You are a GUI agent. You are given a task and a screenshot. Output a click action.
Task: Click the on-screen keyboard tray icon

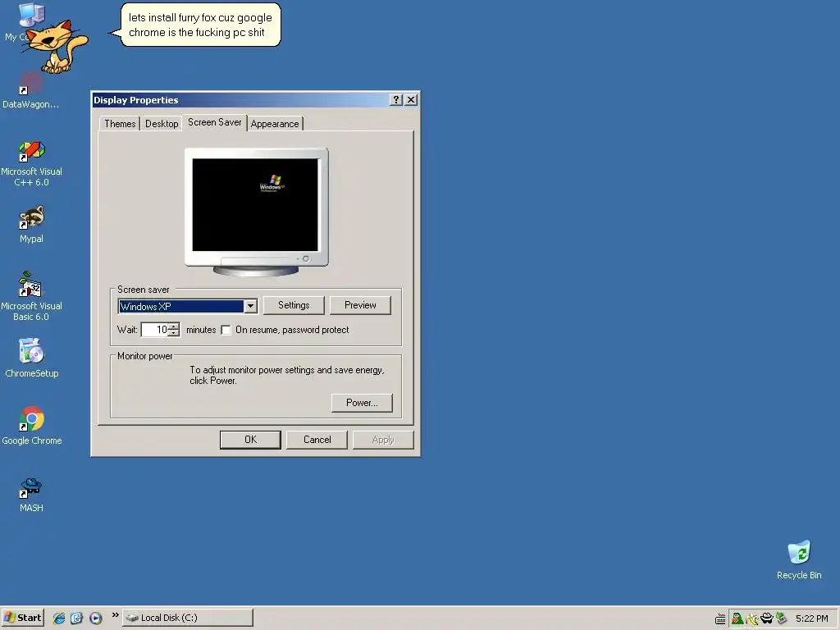[720, 619]
